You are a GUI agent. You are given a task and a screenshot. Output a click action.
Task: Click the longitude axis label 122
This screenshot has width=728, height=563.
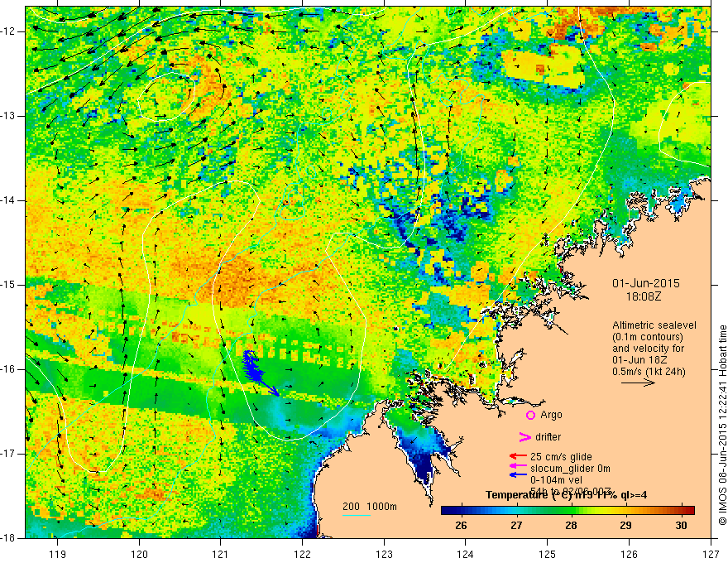click(303, 554)
